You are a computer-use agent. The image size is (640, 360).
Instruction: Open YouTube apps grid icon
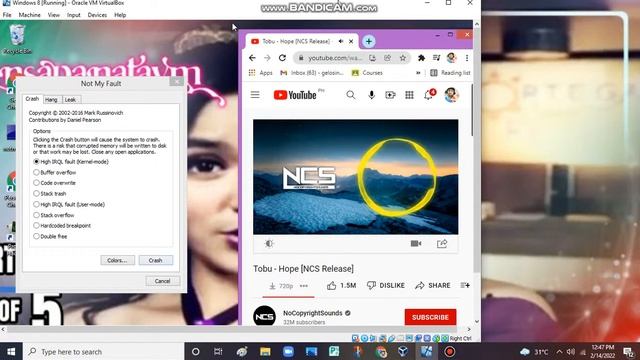(x=409, y=95)
